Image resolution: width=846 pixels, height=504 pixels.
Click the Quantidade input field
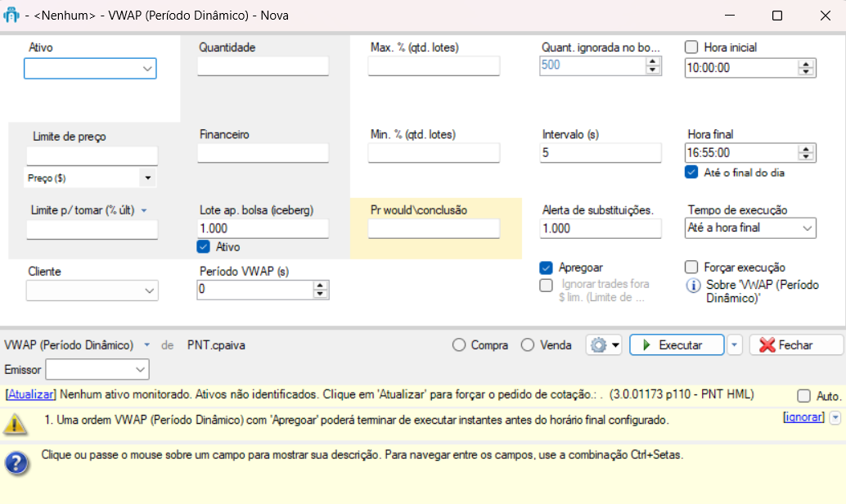click(x=263, y=66)
